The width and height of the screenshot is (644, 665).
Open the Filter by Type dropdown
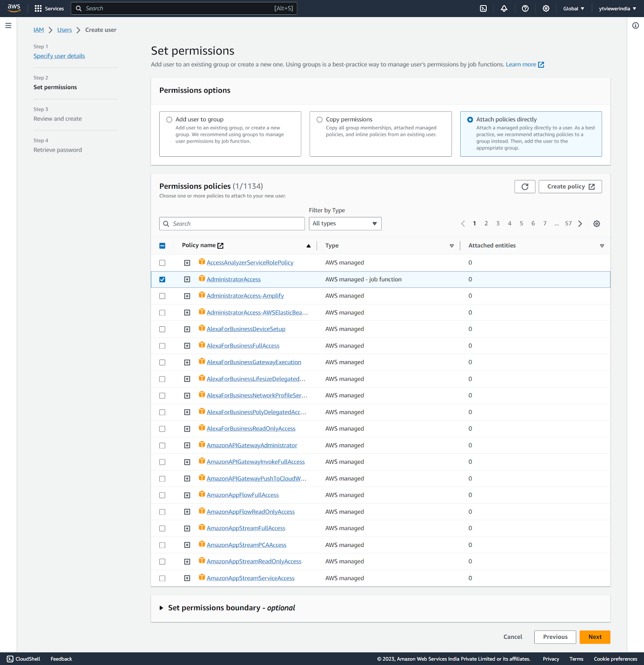coord(345,224)
